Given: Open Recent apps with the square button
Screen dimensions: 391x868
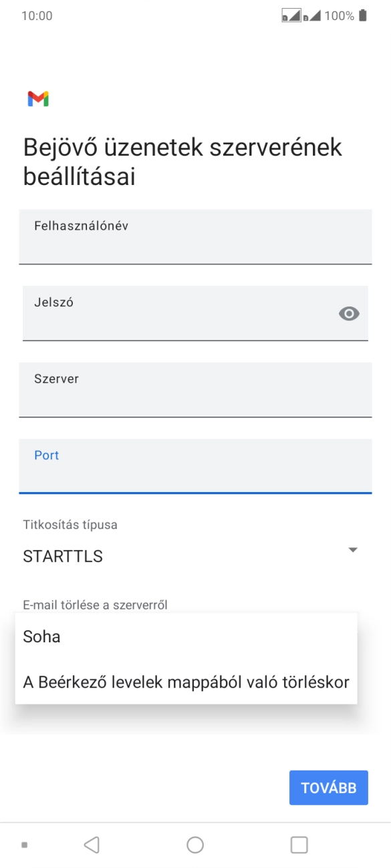Looking at the screenshot, I should coord(299,844).
